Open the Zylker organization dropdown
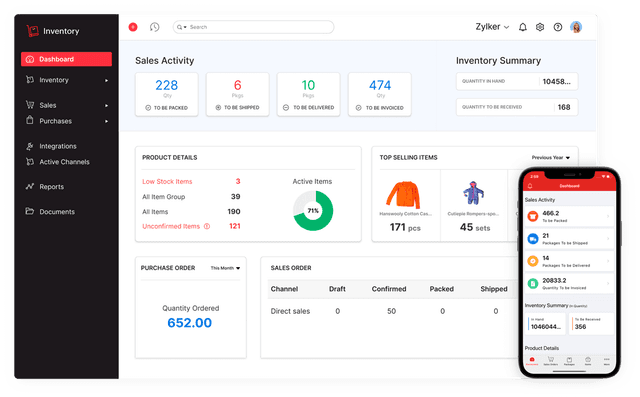640x397 pixels. pyautogui.click(x=492, y=27)
